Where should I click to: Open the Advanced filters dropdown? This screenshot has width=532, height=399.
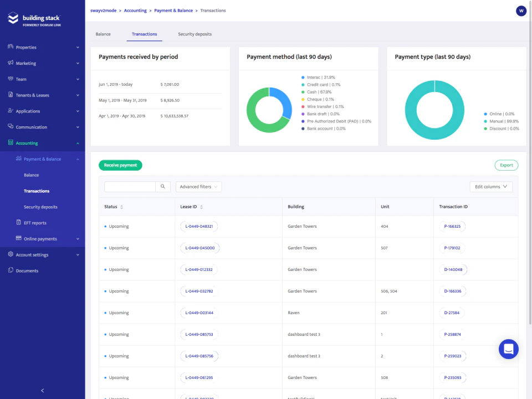tap(198, 187)
